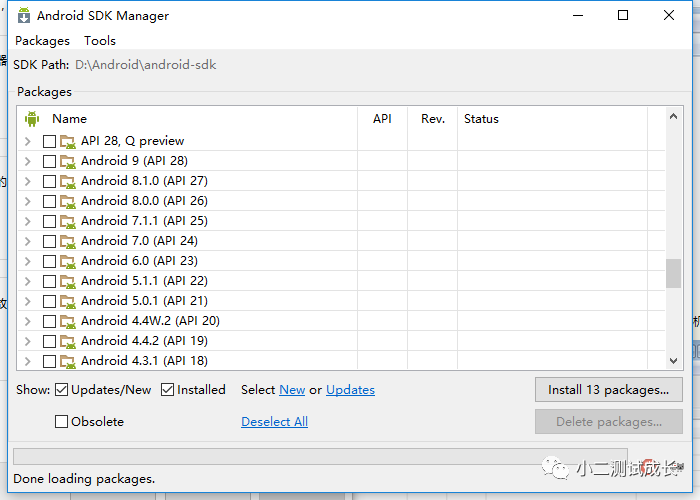This screenshot has height=500, width=700.
Task: Click folder icon of Android 8.0.0 (API 26)
Action: click(x=68, y=202)
